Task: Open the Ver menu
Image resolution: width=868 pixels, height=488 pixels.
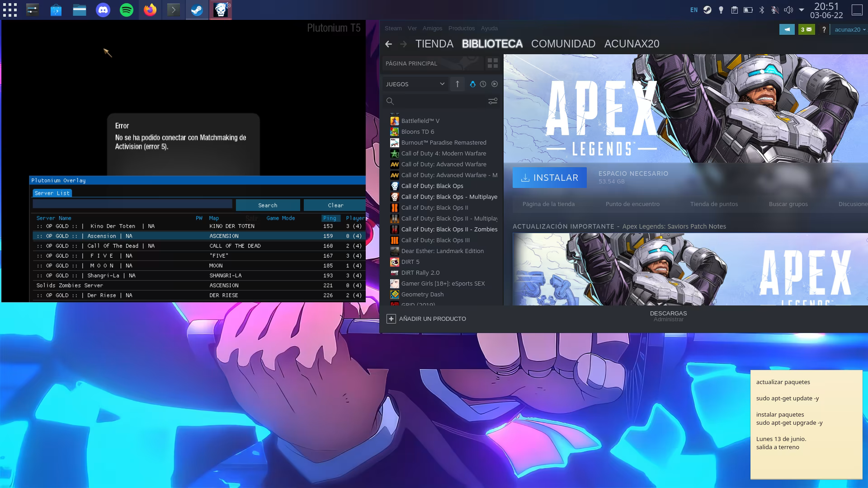Action: tap(412, 28)
